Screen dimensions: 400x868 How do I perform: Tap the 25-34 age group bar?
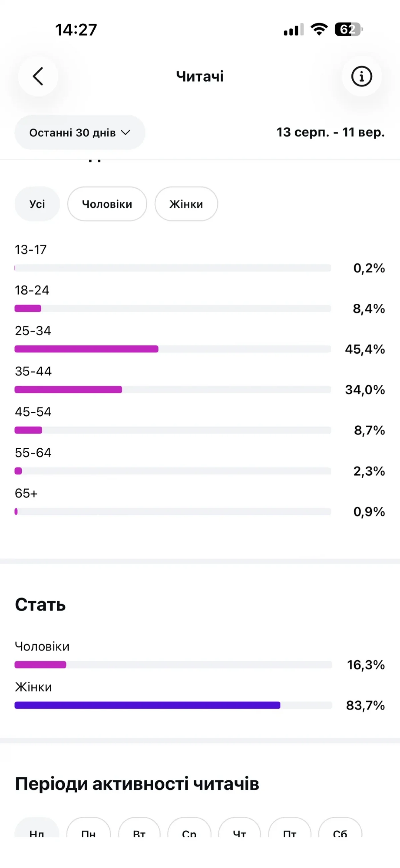point(173,349)
